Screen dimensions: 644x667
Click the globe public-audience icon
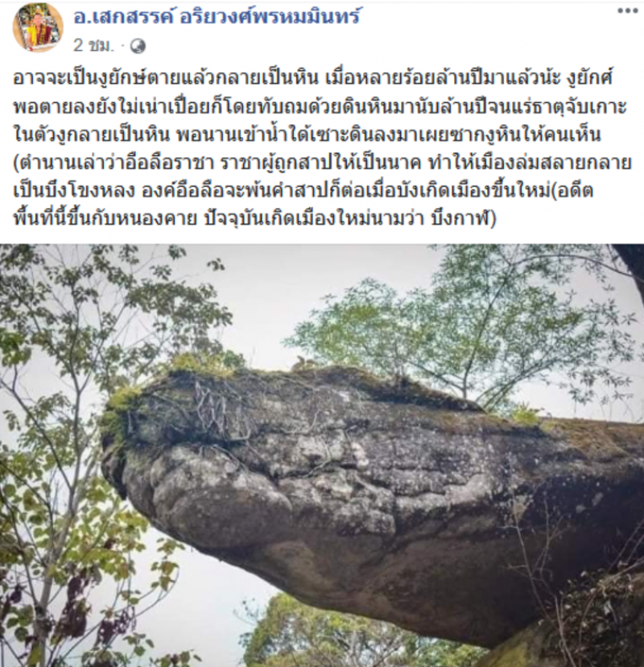138,46
